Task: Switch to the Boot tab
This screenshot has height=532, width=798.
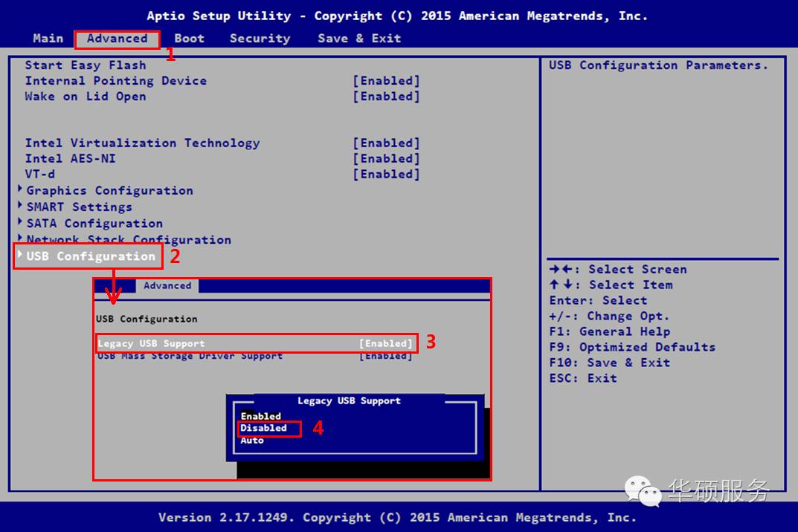Action: click(190, 39)
